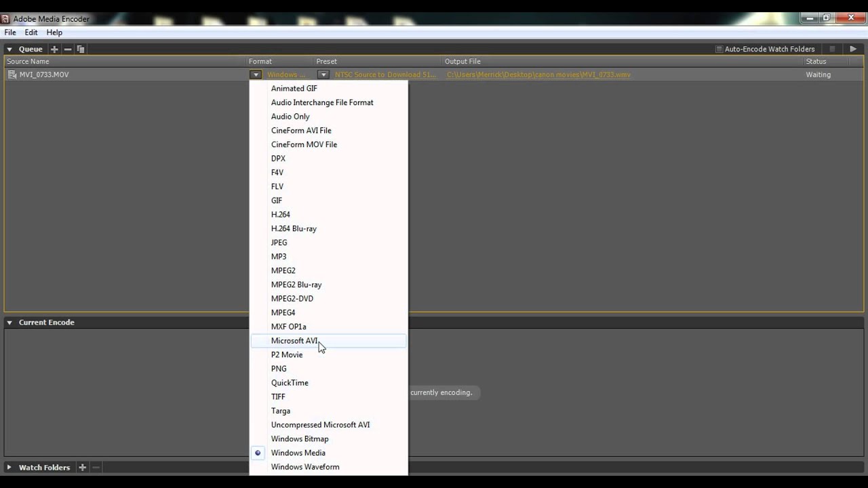Maximize the Adobe Media Encoder window
The width and height of the screenshot is (868, 488).
click(827, 18)
